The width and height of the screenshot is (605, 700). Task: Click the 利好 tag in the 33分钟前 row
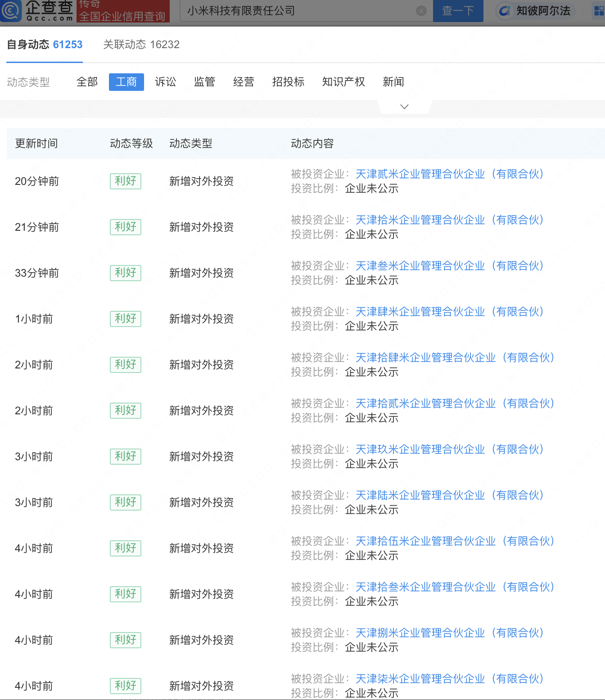pos(126,273)
